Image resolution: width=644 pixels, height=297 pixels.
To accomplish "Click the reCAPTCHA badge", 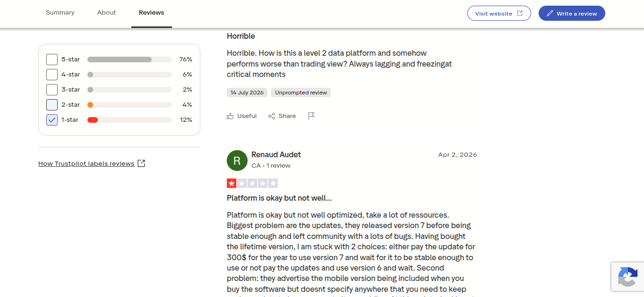I will click(627, 276).
